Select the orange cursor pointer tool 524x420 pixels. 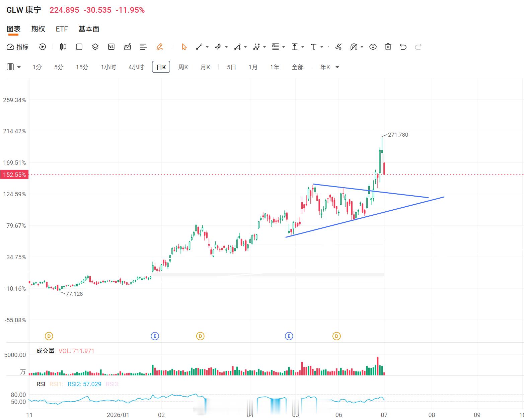(x=184, y=47)
